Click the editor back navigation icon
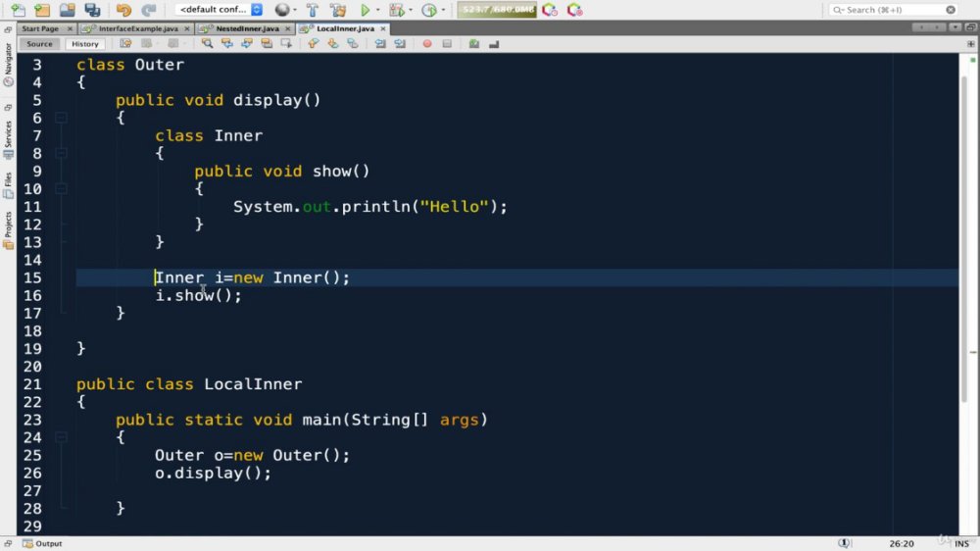Screen dimensions: 980x551 tap(146, 44)
